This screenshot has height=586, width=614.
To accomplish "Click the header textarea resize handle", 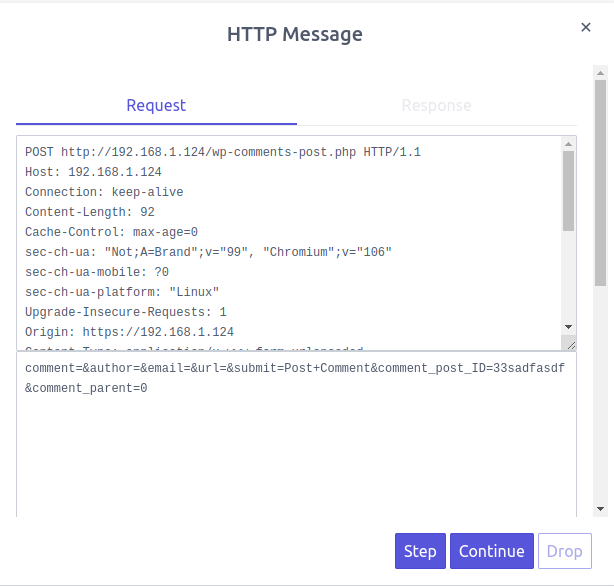I will pos(569,343).
